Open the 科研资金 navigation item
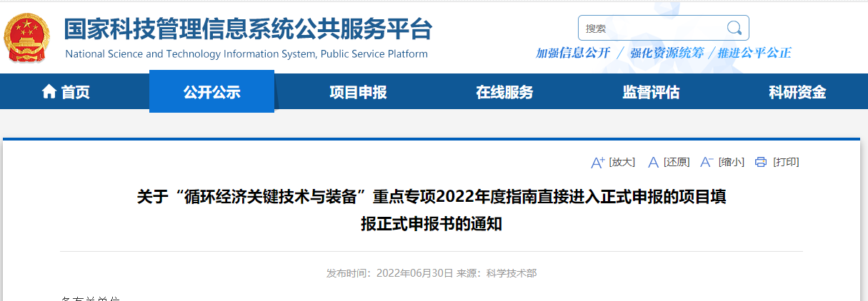 [797, 92]
